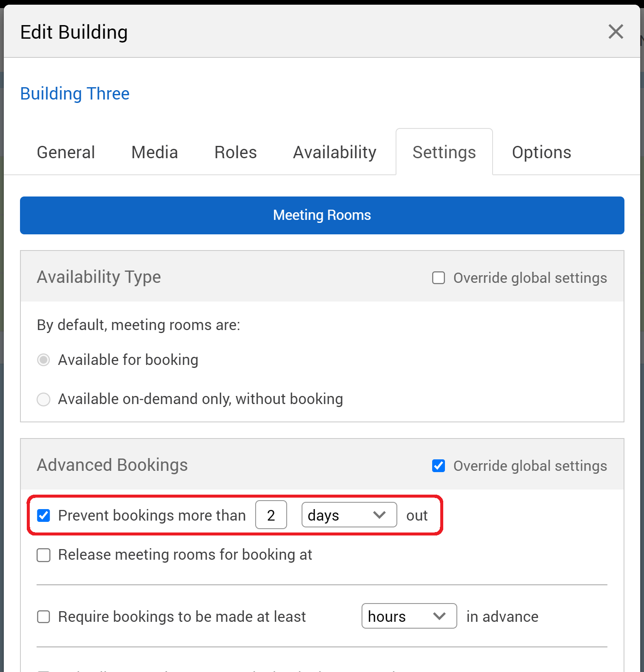
Task: Select the Availability tab
Action: 335,152
